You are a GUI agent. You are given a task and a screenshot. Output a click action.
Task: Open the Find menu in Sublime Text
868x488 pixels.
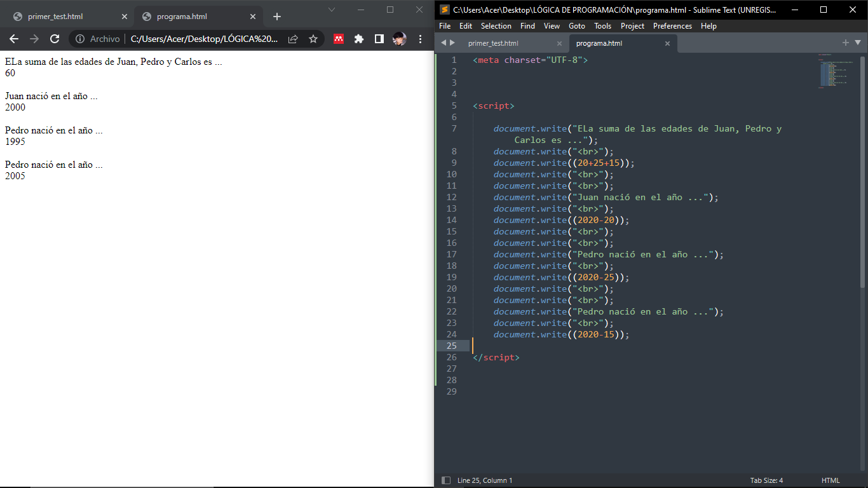click(x=527, y=26)
